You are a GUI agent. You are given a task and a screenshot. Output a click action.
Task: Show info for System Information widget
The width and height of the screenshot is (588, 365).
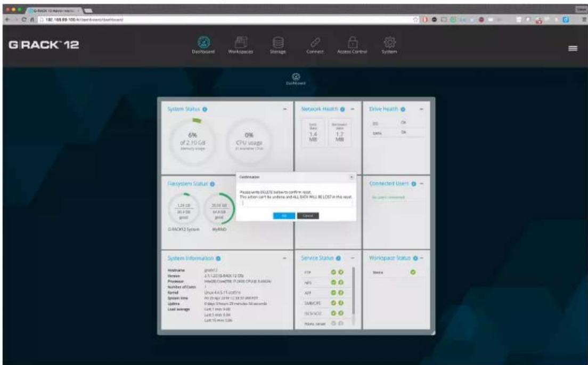pyautogui.click(x=218, y=259)
